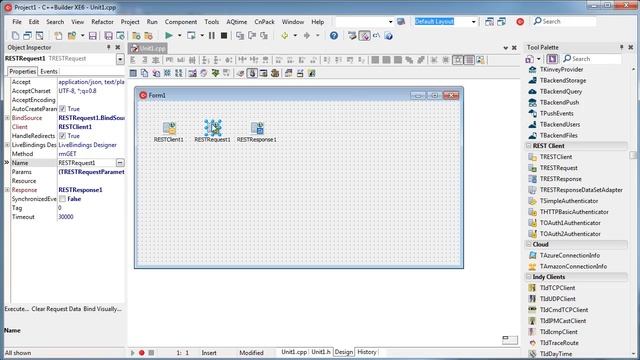Open the Refactor menu
The height and width of the screenshot is (360, 640).
[102, 22]
